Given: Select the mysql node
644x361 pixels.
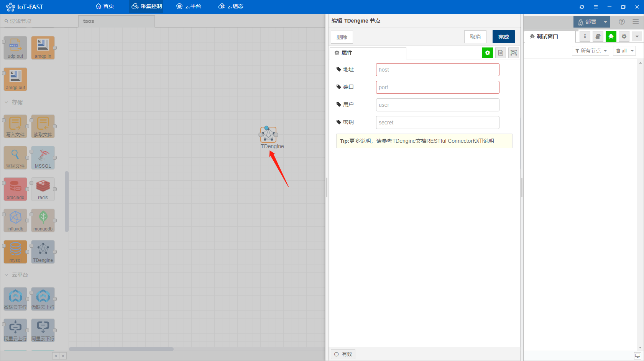Looking at the screenshot, I should (x=15, y=252).
